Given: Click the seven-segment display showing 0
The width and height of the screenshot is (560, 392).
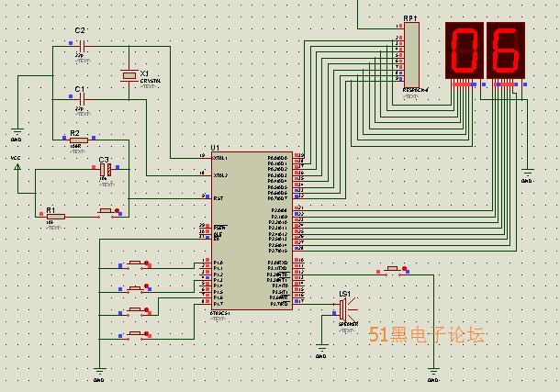Looking at the screenshot, I should [465, 50].
